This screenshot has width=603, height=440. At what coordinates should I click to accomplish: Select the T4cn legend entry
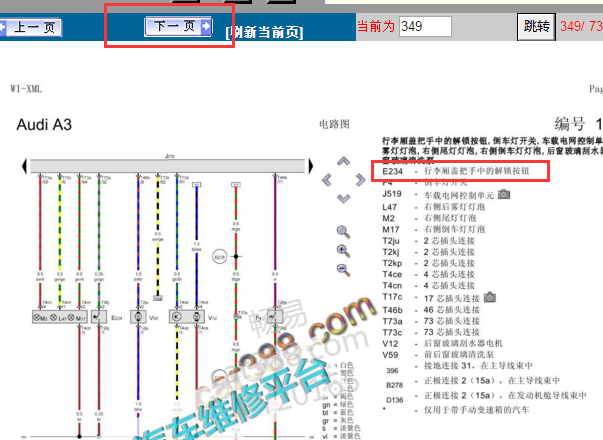(428, 285)
